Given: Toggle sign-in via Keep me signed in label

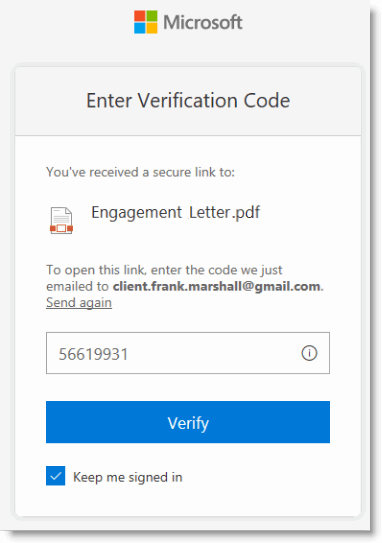Looking at the screenshot, I should 128,477.
